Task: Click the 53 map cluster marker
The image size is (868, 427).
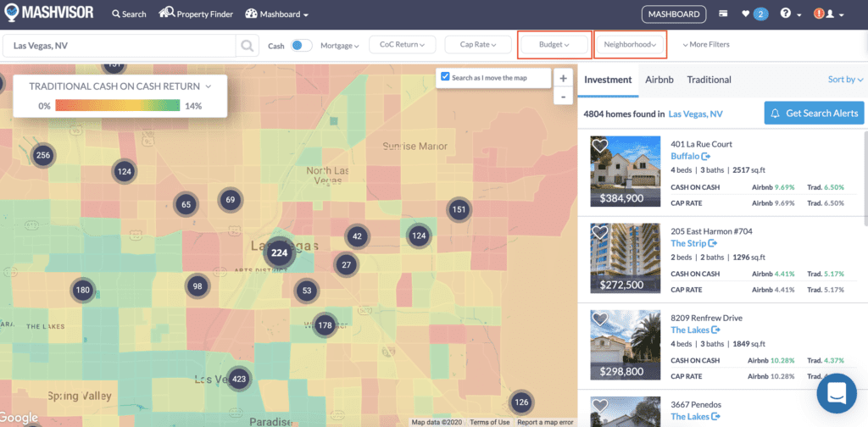Action: tap(307, 291)
